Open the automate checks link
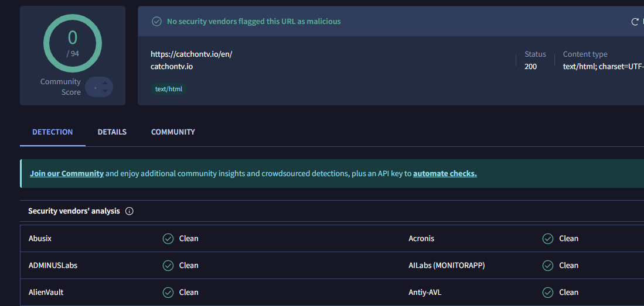 coord(445,174)
